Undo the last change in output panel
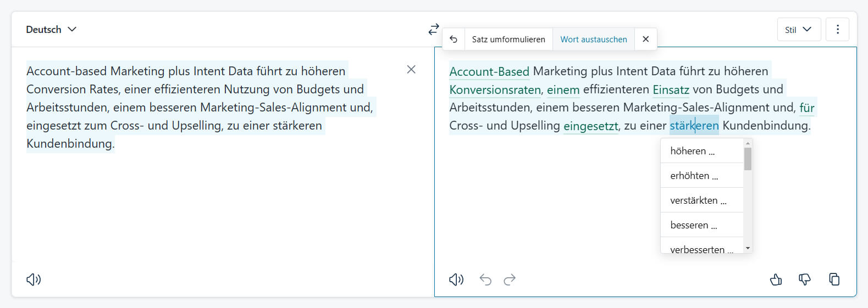The height and width of the screenshot is (308, 868). click(x=485, y=279)
